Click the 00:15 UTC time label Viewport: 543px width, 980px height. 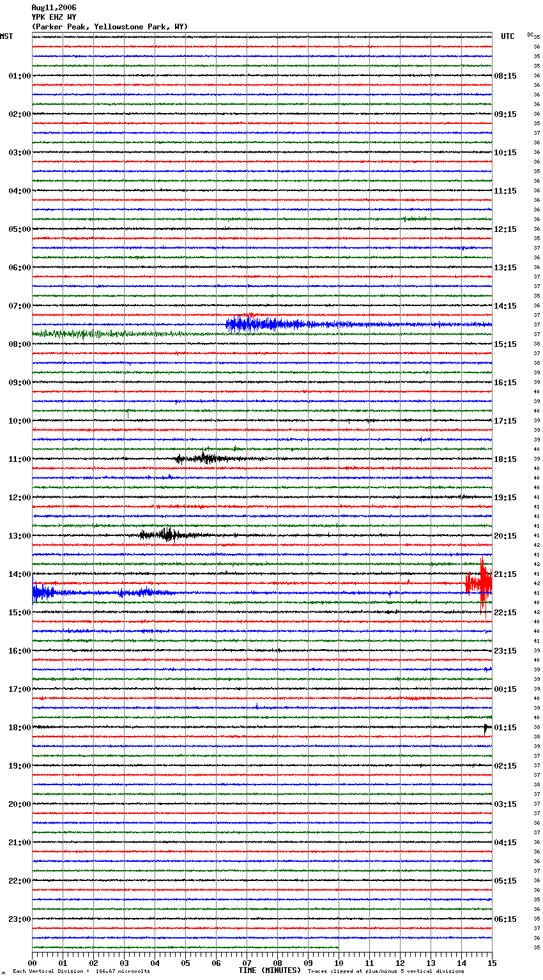coord(505,689)
